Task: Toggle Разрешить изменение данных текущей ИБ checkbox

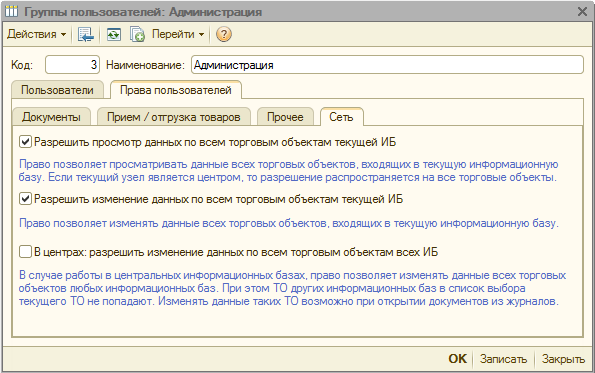Action: tap(25, 199)
